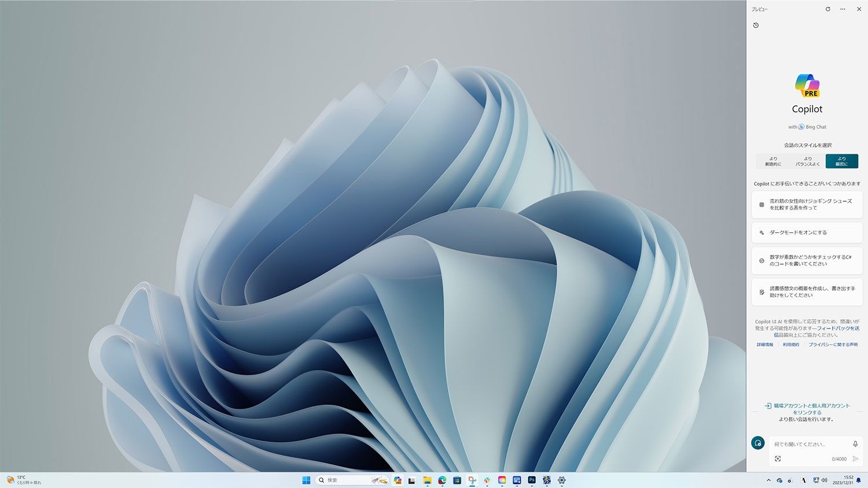
Task: Open Copilot from the taskbar
Action: (397, 480)
